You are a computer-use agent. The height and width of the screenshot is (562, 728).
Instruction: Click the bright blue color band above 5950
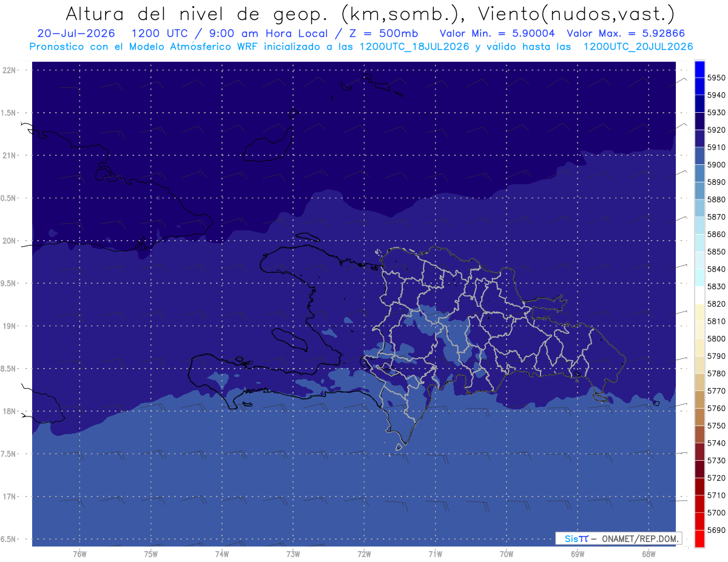699,70
